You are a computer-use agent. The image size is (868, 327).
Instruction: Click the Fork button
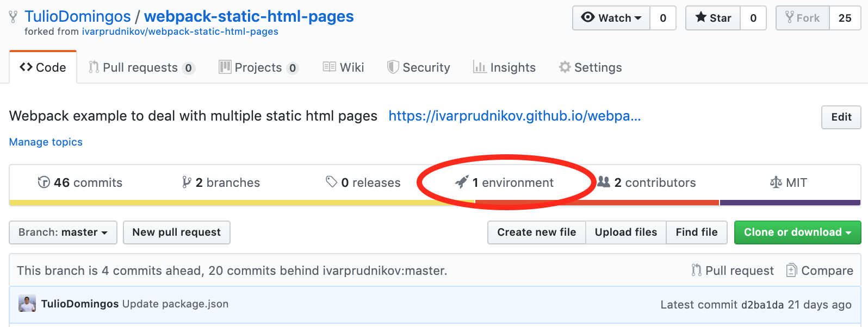(803, 18)
